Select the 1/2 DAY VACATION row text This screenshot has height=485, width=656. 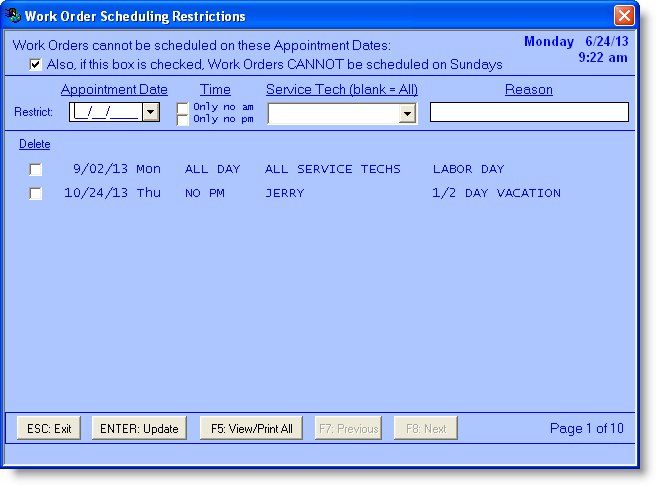(x=496, y=193)
